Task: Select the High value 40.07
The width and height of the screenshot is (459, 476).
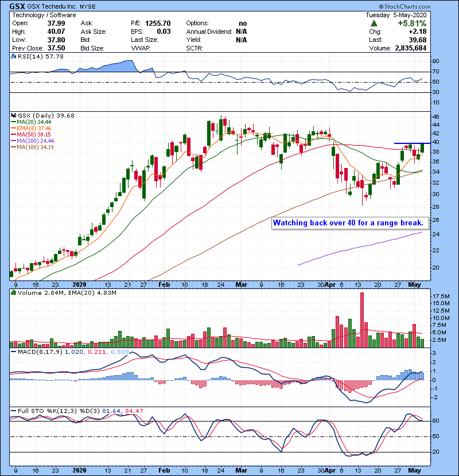Action: coord(56,32)
